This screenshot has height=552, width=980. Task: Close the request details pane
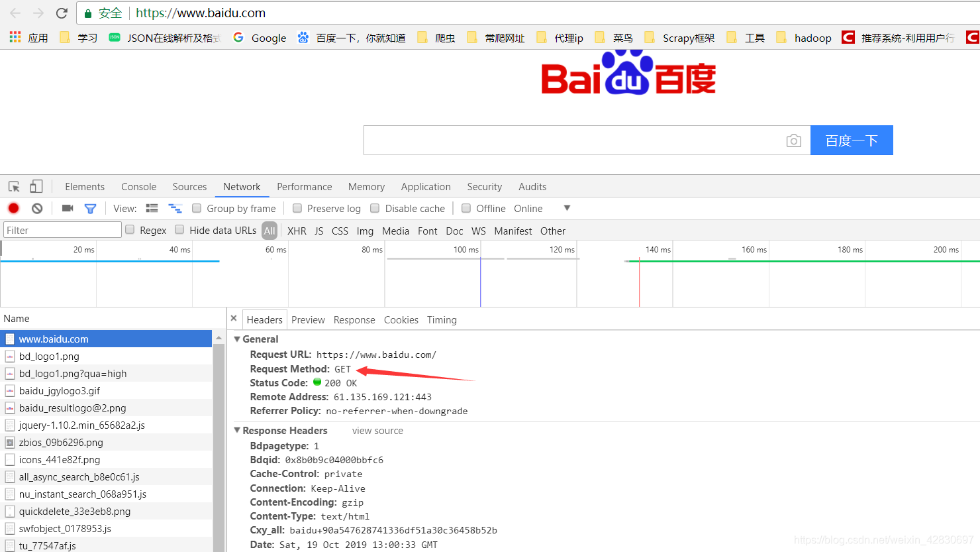[234, 319]
